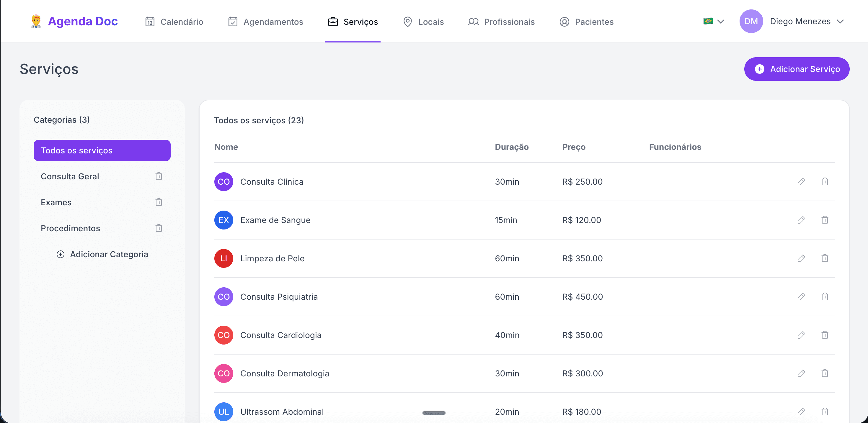The height and width of the screenshot is (423, 868).
Task: Expand the Diego Menezes user menu
Action: [806, 21]
